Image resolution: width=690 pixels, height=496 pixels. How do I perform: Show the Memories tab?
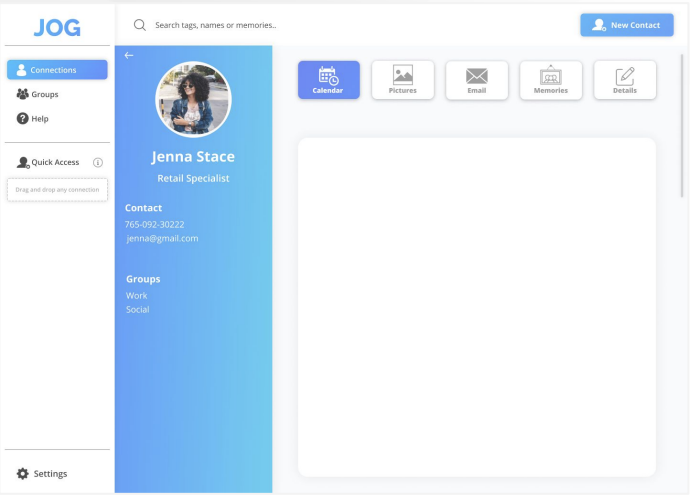[551, 80]
